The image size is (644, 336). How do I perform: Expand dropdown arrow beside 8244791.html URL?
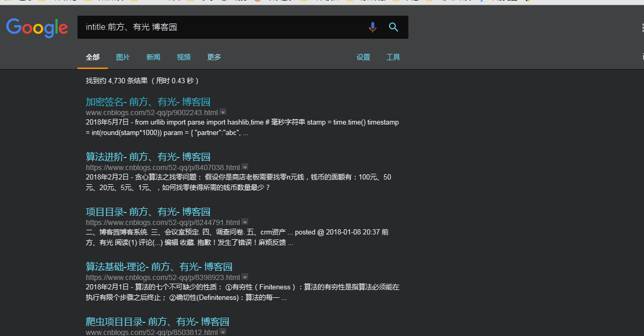(245, 222)
